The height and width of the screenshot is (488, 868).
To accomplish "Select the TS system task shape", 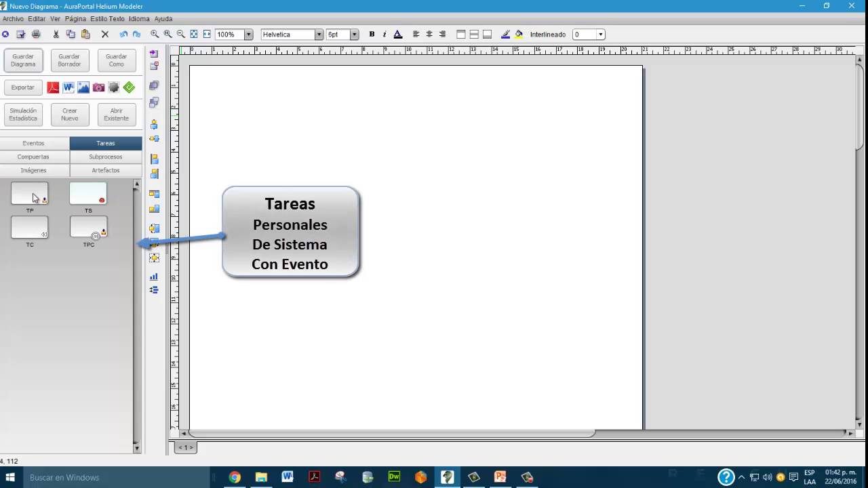I will coord(88,193).
